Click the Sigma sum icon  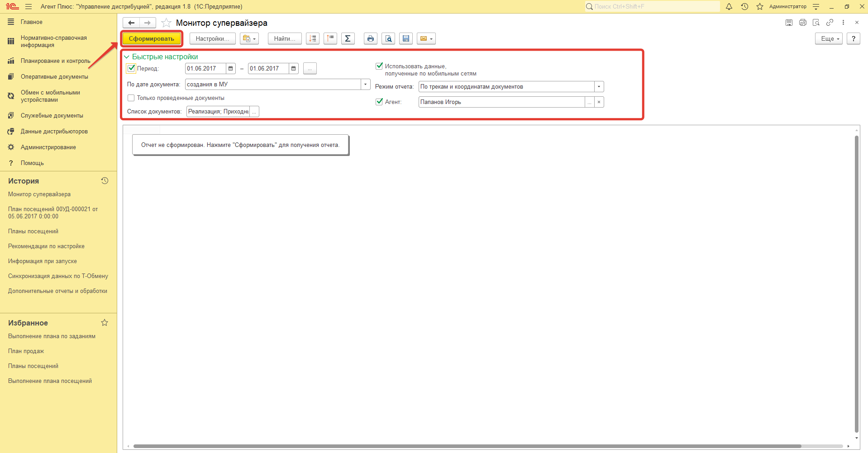click(348, 38)
